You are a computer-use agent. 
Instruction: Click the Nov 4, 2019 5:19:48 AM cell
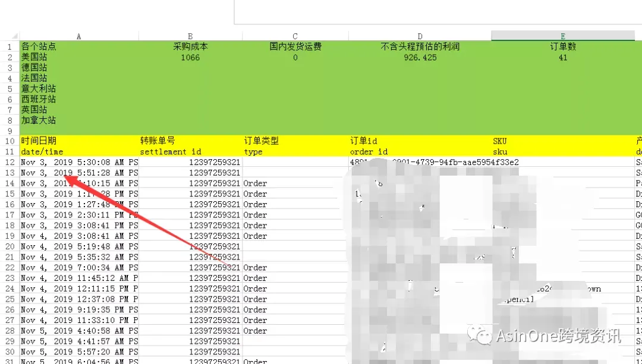[79, 246]
